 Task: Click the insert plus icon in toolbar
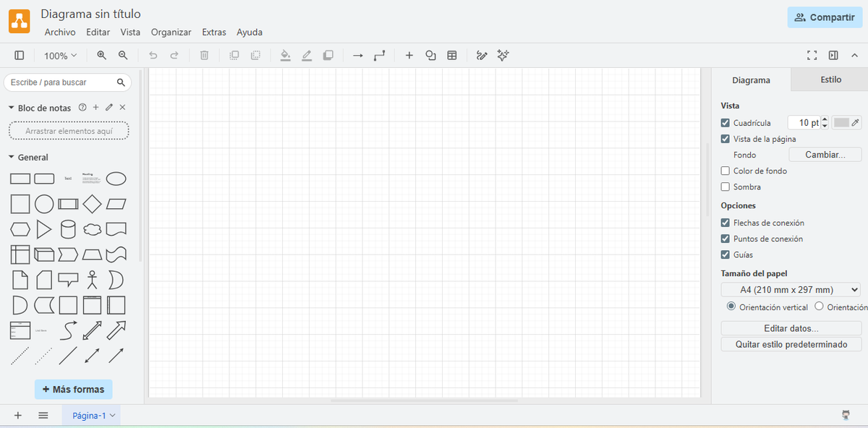pos(409,56)
